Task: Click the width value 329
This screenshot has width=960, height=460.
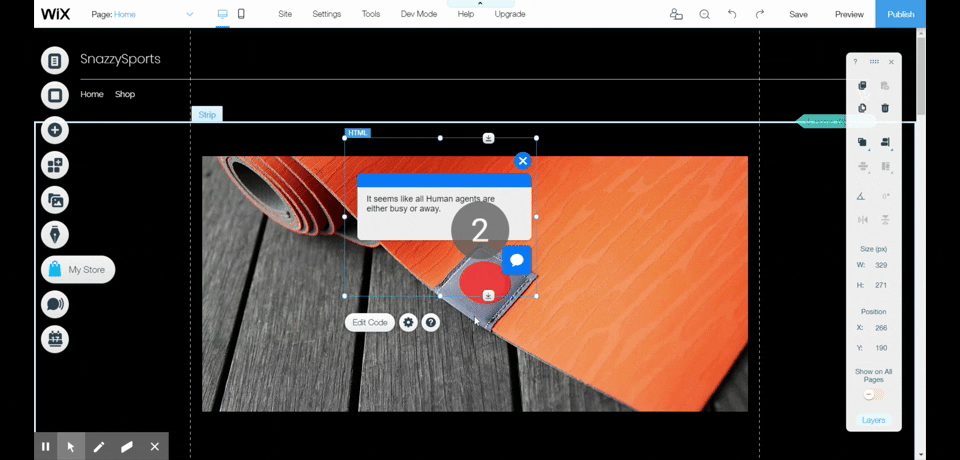Action: (880, 265)
